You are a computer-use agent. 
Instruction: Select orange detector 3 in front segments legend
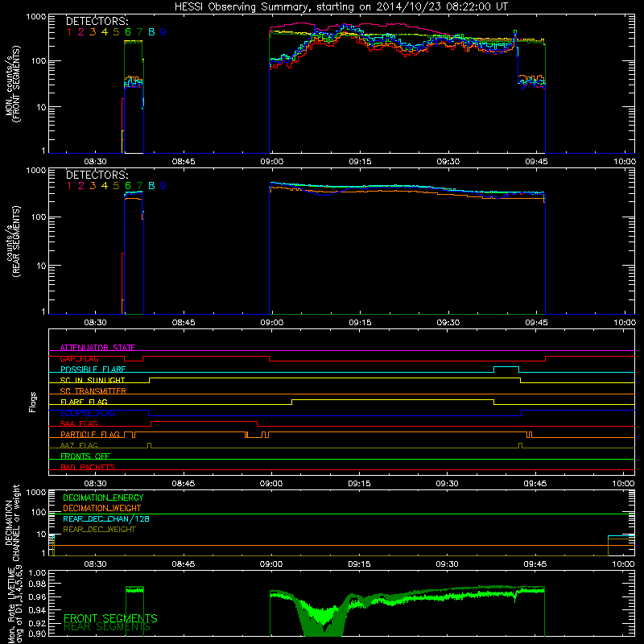point(93,32)
